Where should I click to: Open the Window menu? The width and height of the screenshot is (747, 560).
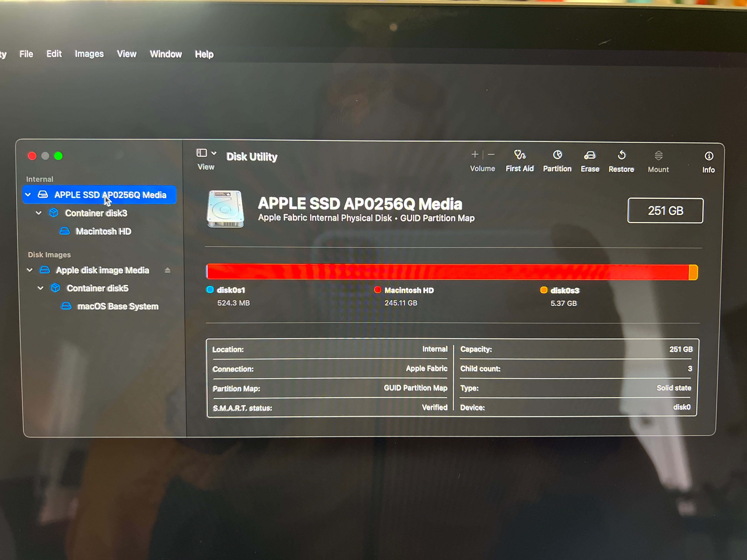pyautogui.click(x=166, y=54)
